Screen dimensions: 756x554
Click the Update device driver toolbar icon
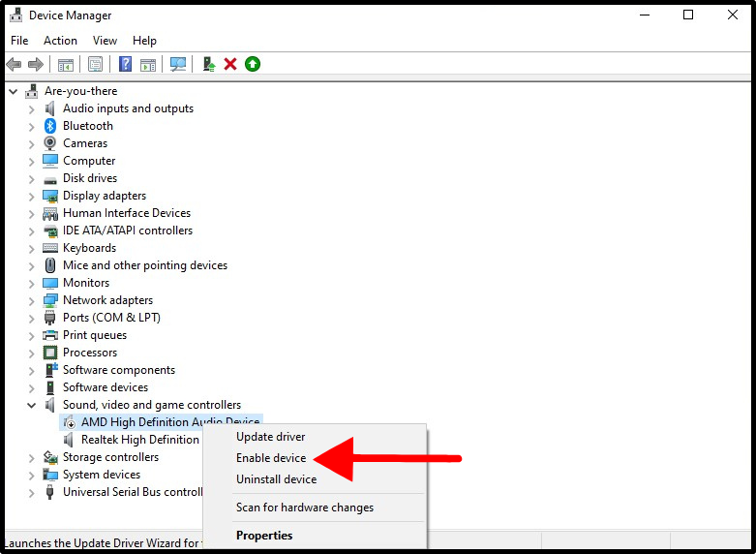(x=209, y=64)
